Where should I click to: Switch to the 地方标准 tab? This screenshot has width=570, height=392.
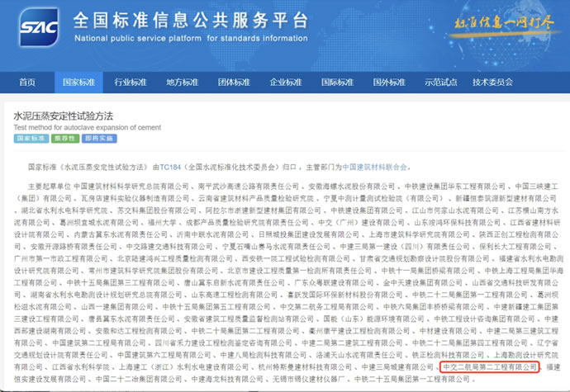point(183,83)
